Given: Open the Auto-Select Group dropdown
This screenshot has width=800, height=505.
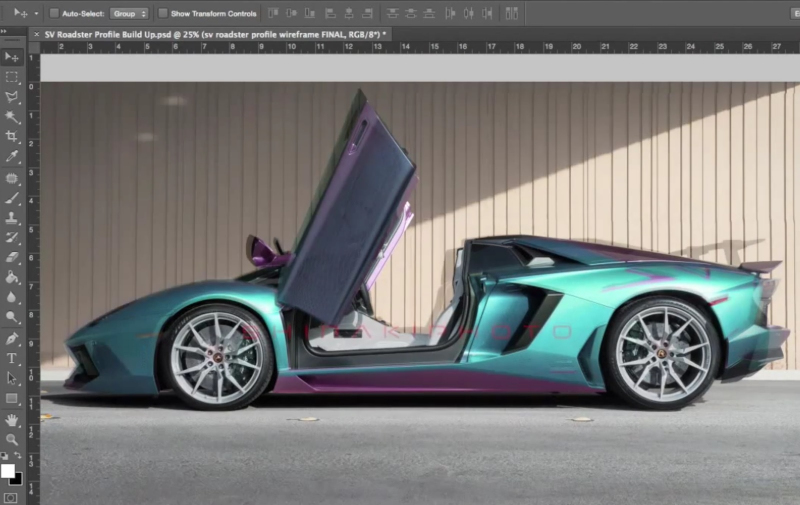Looking at the screenshot, I should point(128,14).
